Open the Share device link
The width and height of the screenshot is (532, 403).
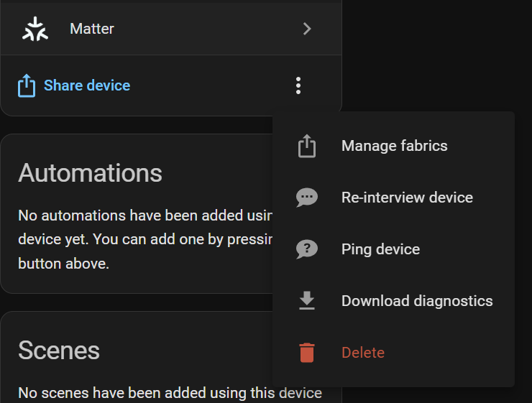(x=87, y=85)
